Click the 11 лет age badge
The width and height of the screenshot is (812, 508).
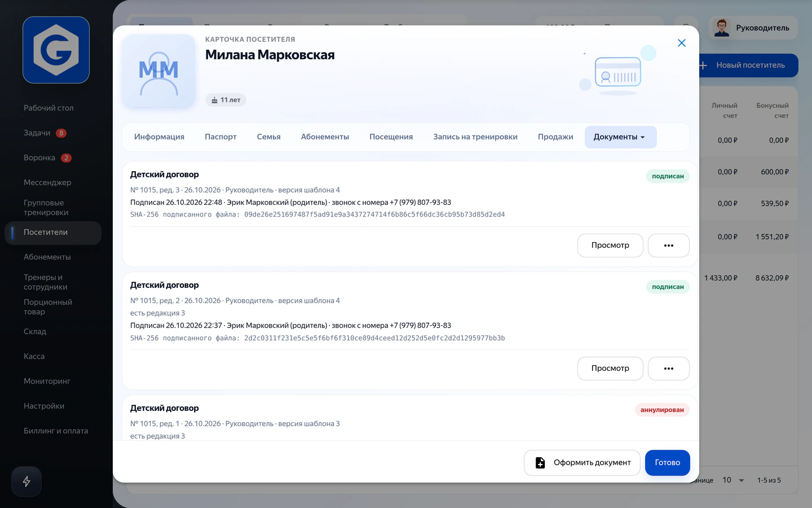pos(226,100)
